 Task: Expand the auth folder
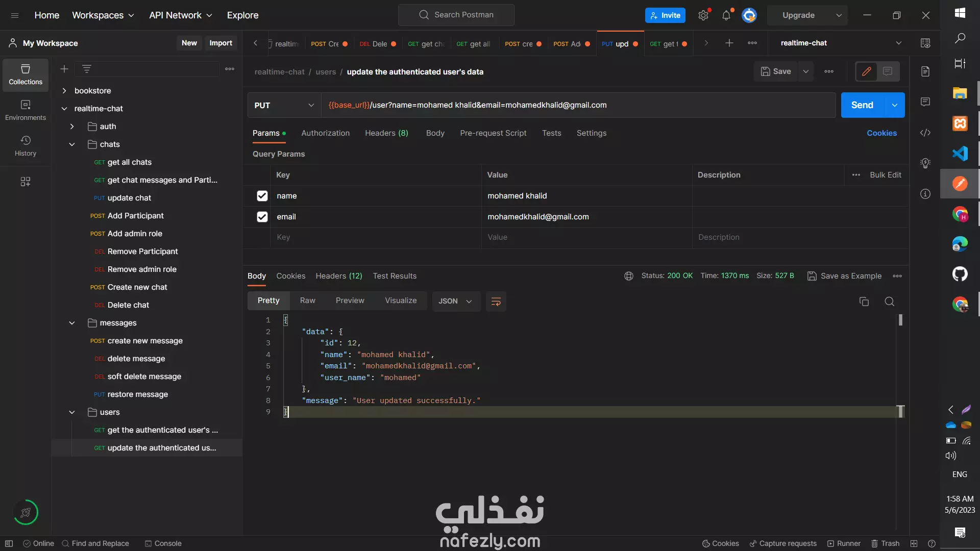click(72, 127)
